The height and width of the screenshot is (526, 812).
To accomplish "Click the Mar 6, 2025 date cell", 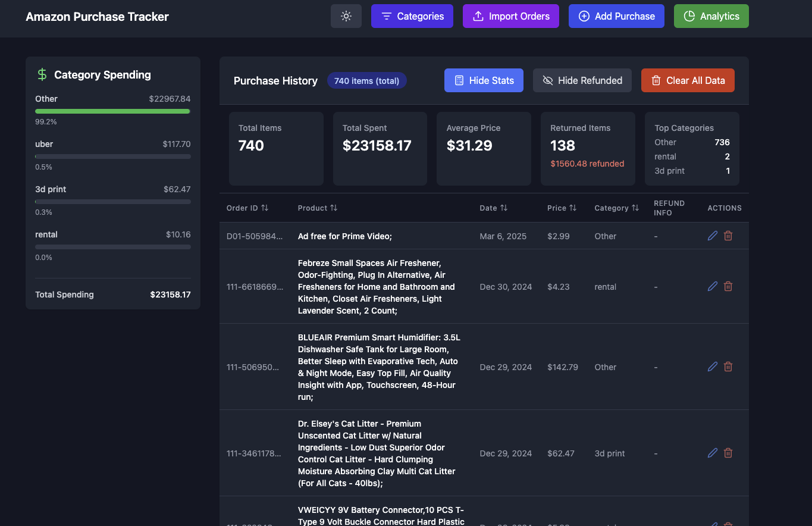I will 503,236.
